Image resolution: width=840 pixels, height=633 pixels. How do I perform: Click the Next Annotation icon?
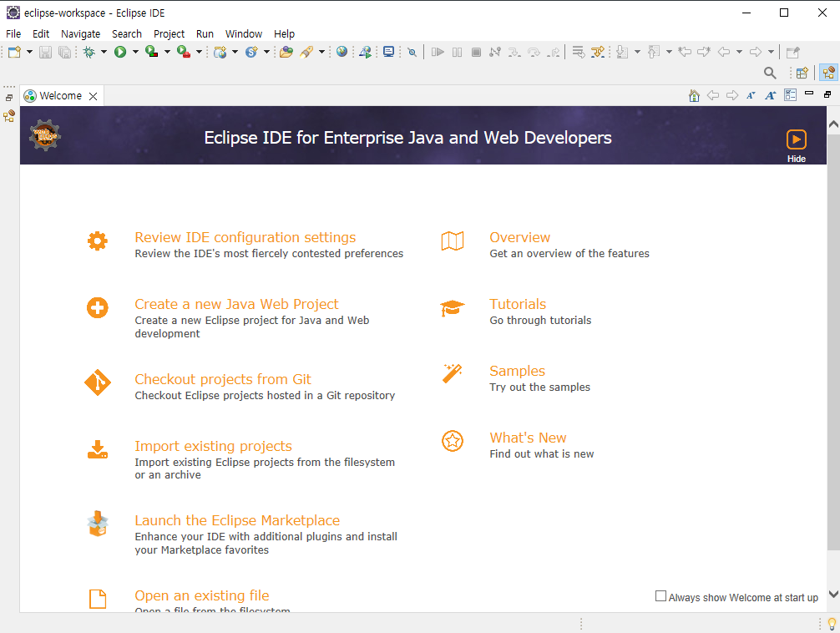[x=622, y=52]
